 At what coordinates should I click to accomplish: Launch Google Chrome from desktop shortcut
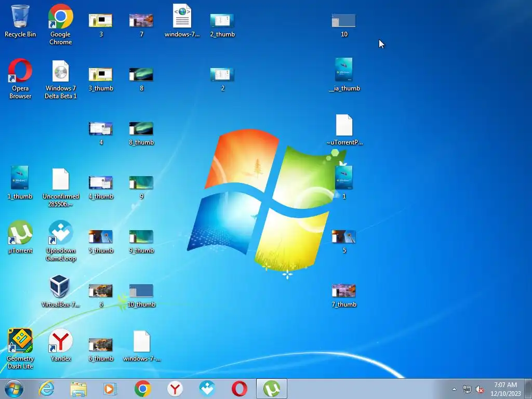click(60, 24)
